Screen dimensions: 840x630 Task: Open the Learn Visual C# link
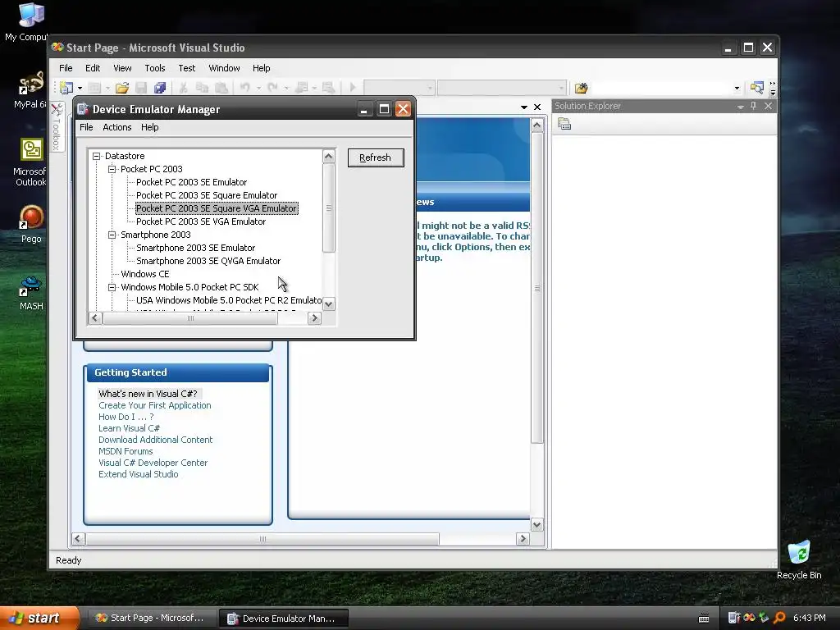[x=129, y=428]
